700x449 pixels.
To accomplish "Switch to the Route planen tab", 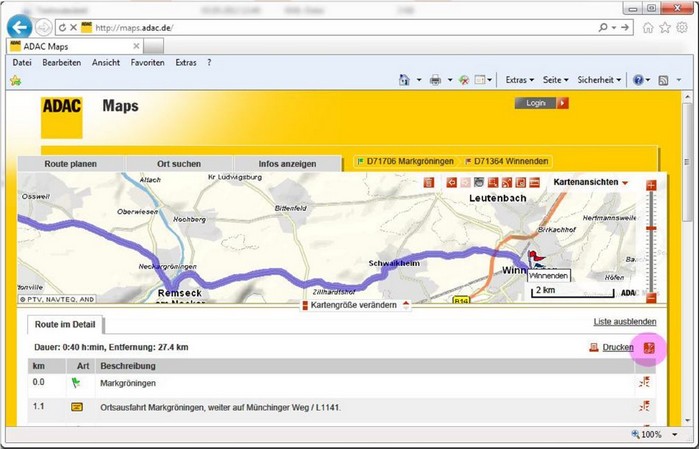I will tap(71, 164).
